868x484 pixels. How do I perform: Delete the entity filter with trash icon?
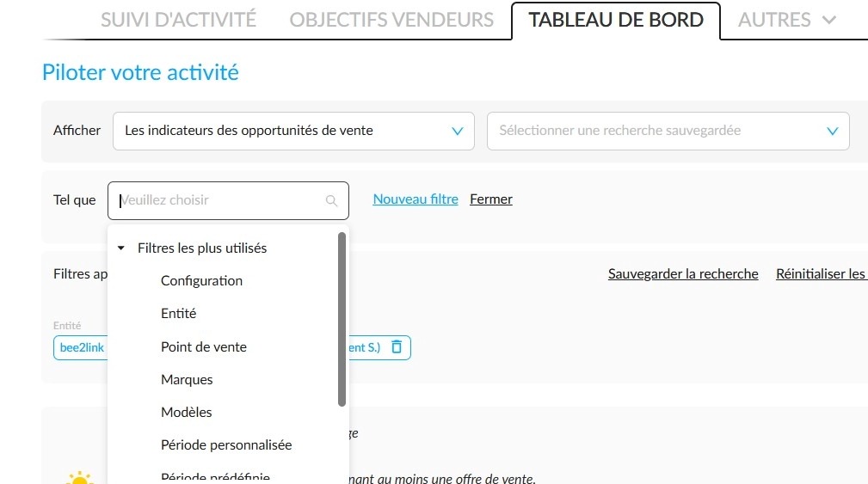coord(397,346)
